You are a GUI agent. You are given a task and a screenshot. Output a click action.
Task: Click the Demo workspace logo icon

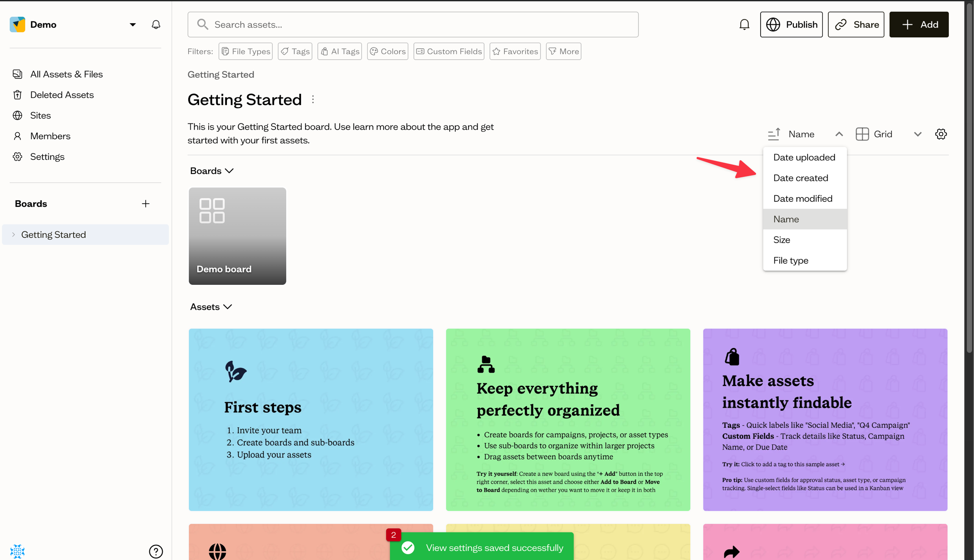(17, 24)
